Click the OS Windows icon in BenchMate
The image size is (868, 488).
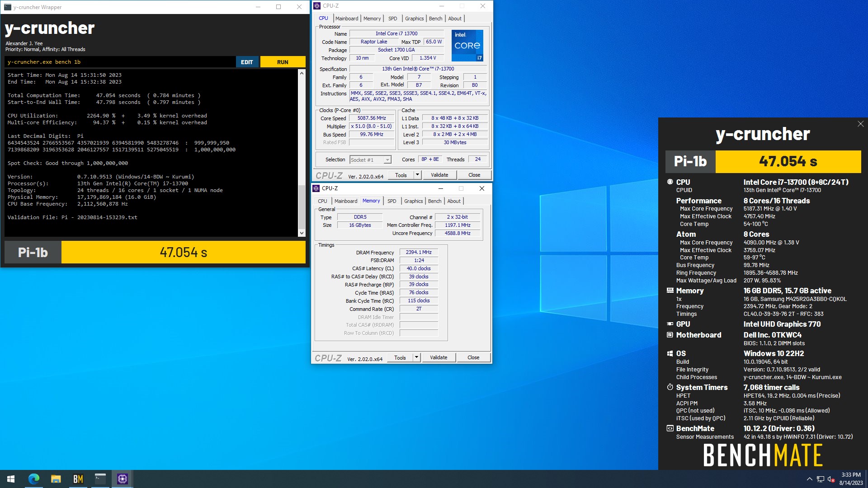670,353
